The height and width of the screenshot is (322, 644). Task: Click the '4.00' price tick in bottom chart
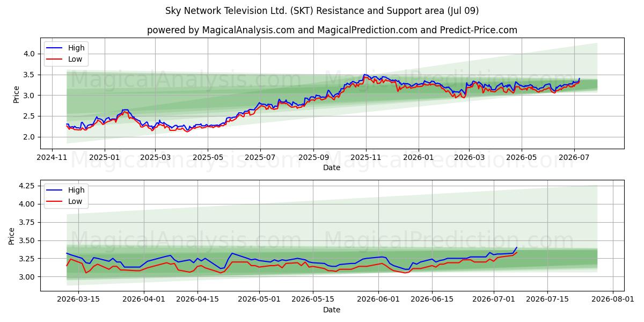[28, 204]
